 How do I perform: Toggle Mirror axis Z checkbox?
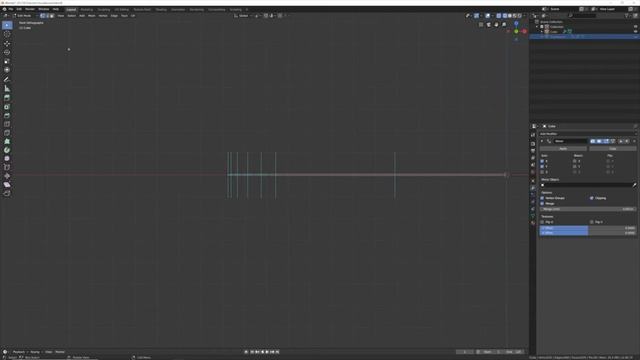click(x=542, y=172)
